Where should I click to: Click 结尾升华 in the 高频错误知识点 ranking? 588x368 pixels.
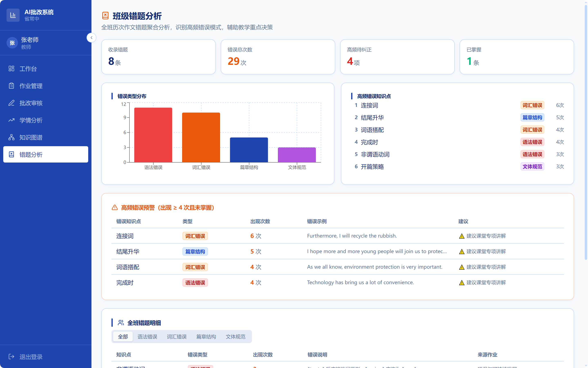[x=372, y=118]
